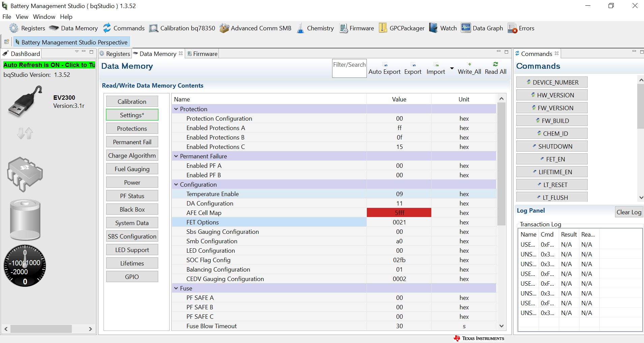Click the current gauge dial

(25, 266)
